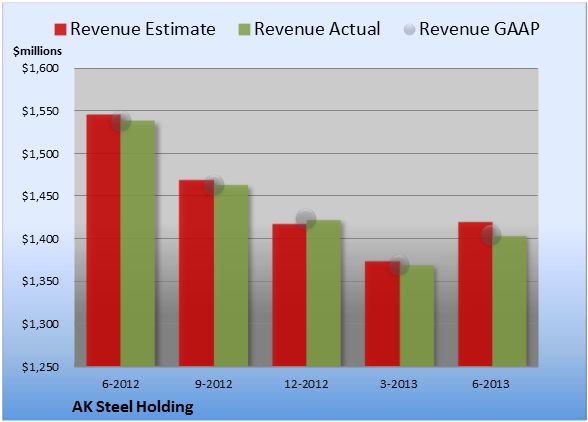Select the red estimate bar for 9-2012
This screenshot has width=588, height=422.
[x=196, y=273]
